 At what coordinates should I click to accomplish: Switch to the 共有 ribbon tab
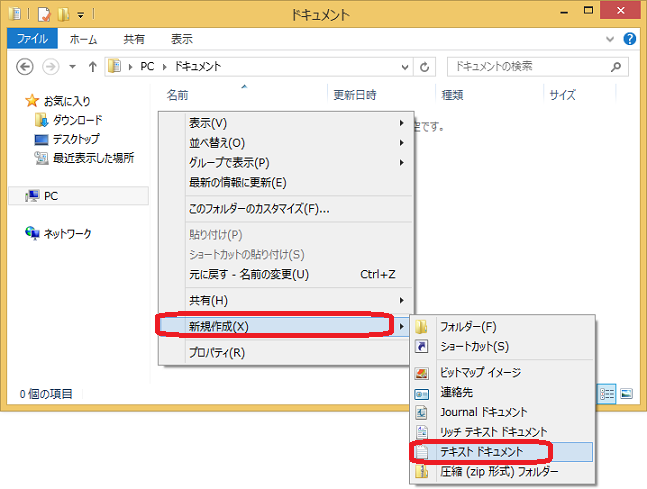134,39
